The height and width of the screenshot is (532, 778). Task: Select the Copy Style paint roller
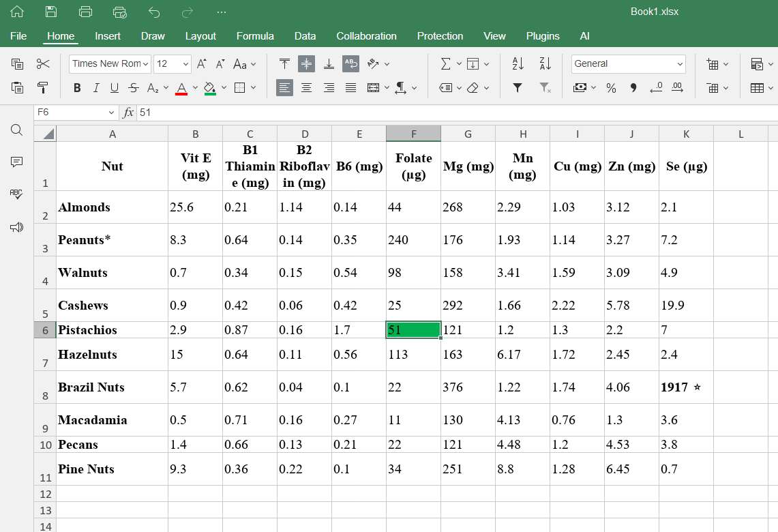pos(43,88)
